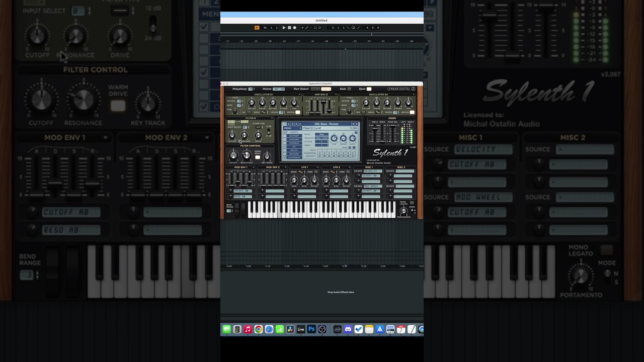Image resolution: width=644 pixels, height=362 pixels.
Task: Open Calculator from the Dock
Action: pyautogui.click(x=237, y=329)
